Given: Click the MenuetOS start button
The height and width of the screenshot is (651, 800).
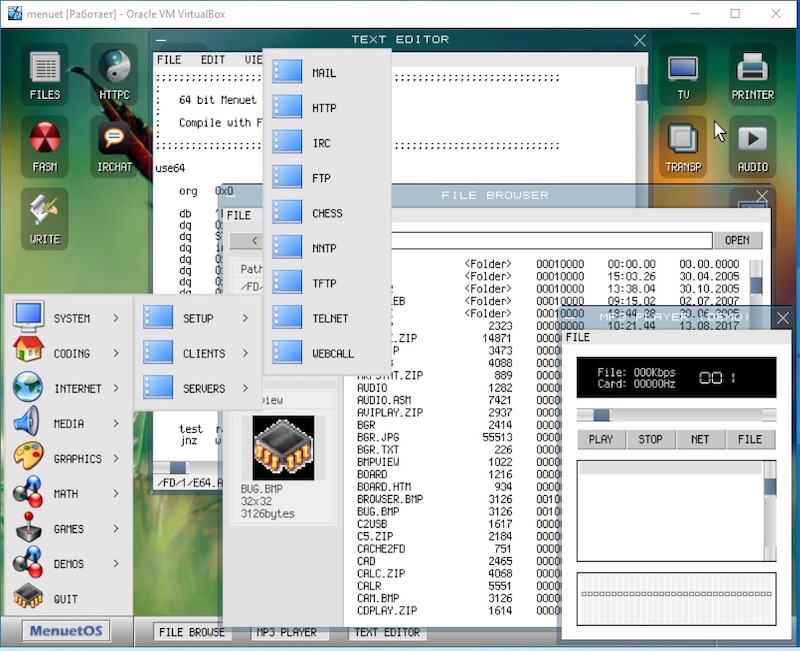Looking at the screenshot, I should point(67,632).
